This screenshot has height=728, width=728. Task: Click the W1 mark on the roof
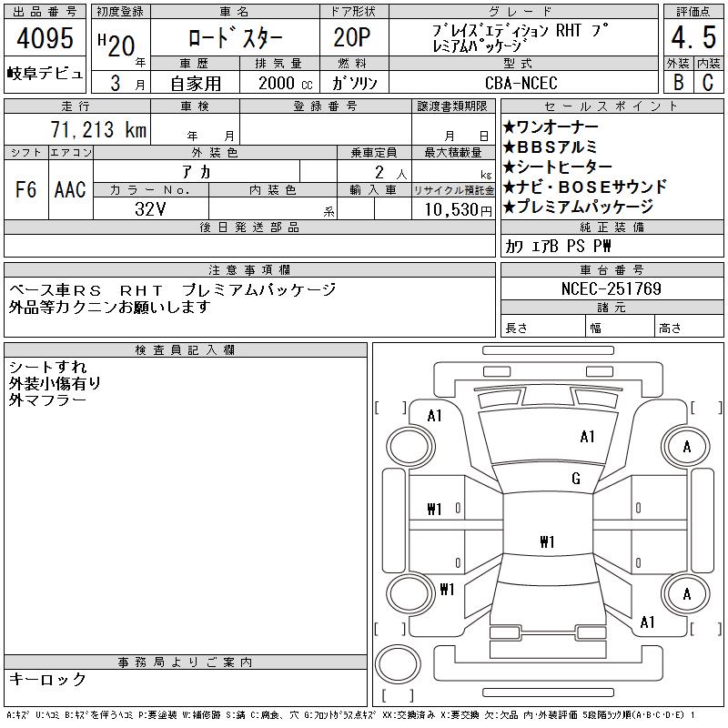pyautogui.click(x=547, y=541)
